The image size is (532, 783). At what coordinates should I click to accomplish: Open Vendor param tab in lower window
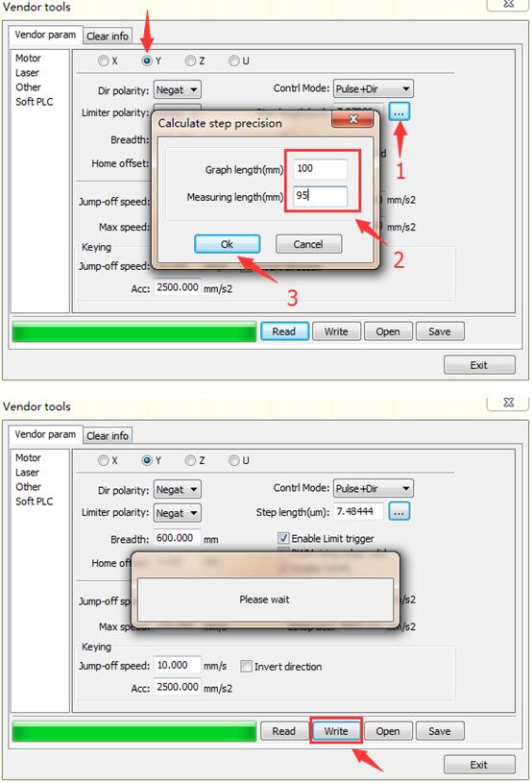45,434
